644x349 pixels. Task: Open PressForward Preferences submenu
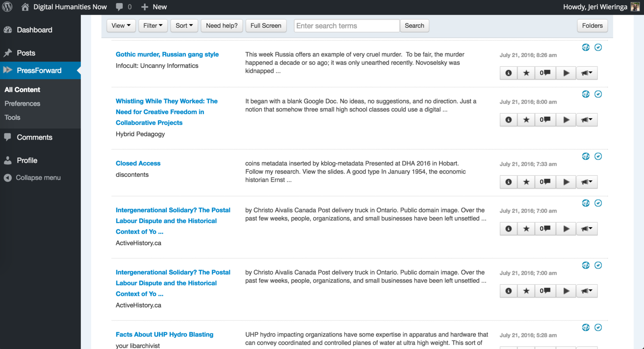pyautogui.click(x=23, y=104)
